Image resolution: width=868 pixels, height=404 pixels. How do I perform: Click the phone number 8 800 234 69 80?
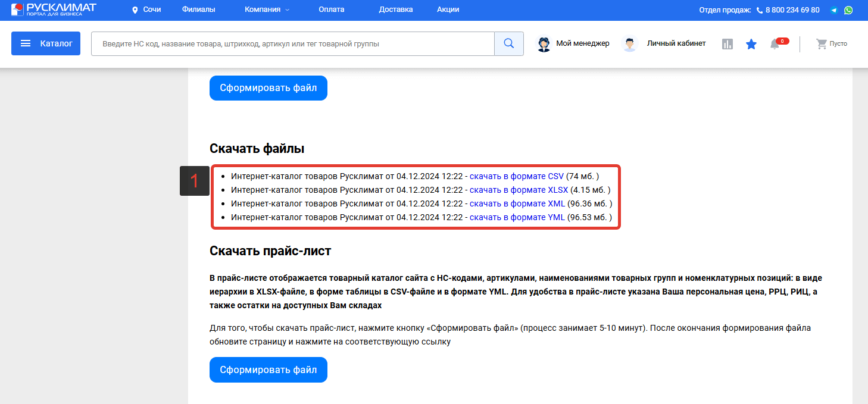pos(792,10)
